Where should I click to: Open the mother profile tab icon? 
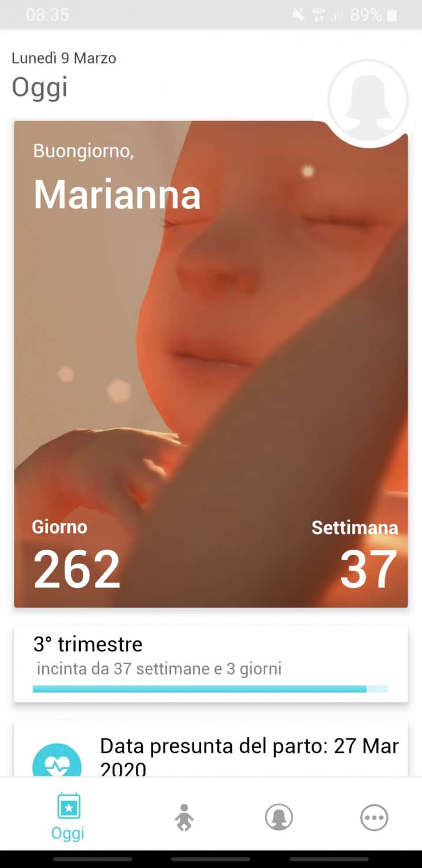279,818
